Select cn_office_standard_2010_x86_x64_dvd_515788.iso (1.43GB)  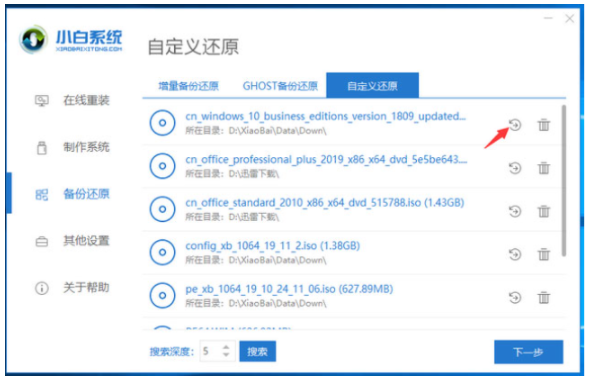click(324, 203)
